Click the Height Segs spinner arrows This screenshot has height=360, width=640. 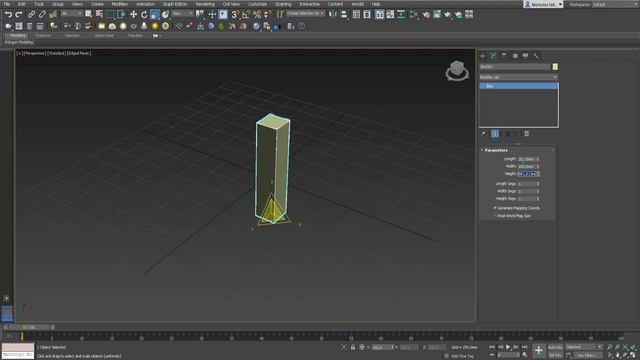point(538,198)
